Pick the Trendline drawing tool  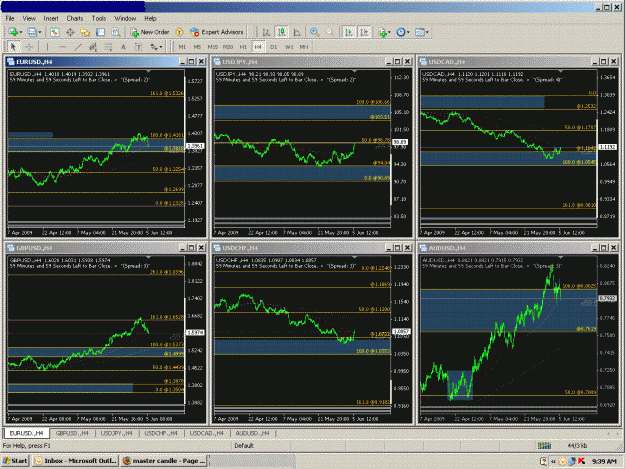[x=78, y=47]
